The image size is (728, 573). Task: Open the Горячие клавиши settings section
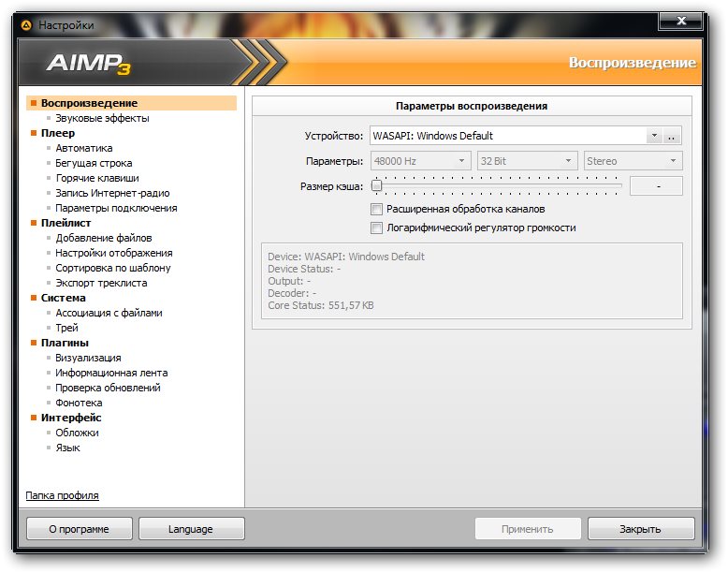(97, 178)
